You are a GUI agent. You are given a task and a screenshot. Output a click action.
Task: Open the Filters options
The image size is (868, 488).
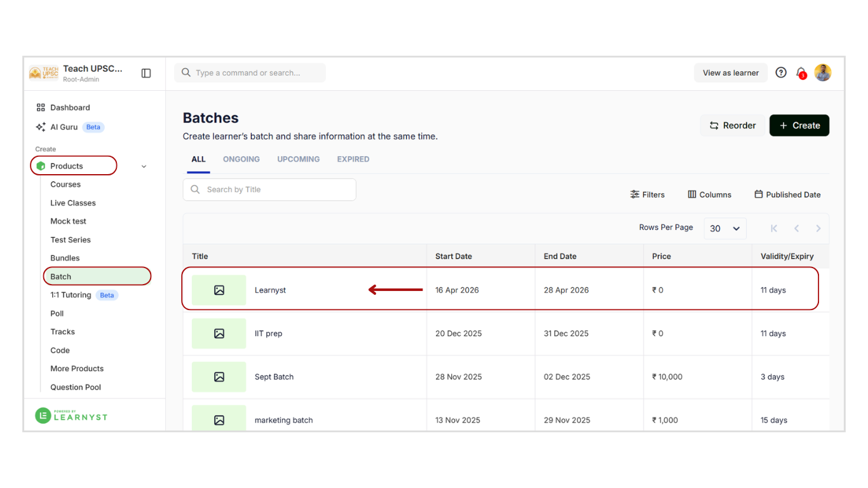tap(648, 194)
